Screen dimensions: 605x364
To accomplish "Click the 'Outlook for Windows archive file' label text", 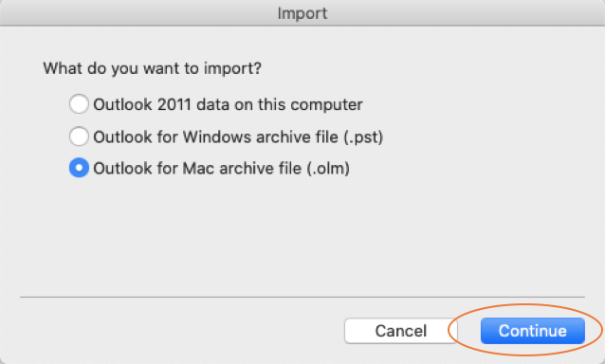I will 215,136.
